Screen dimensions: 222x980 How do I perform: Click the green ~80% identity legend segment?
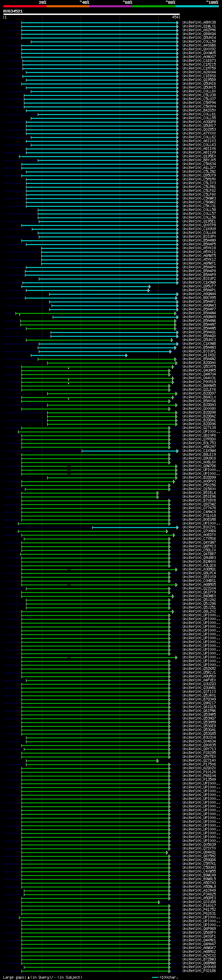[x=154, y=6]
